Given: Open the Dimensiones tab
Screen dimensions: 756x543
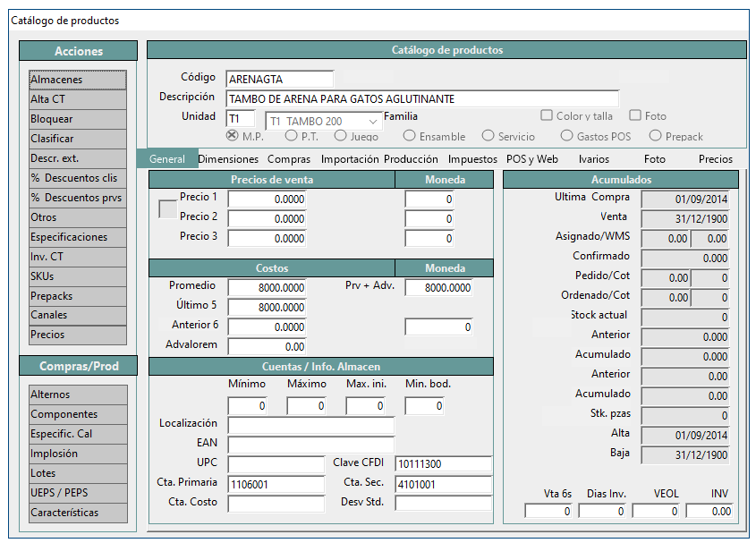Looking at the screenshot, I should pos(228,158).
